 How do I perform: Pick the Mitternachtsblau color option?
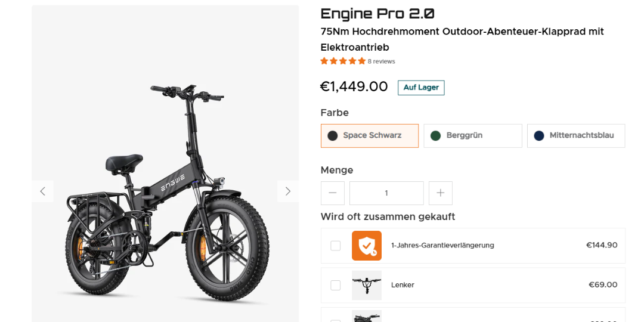coord(576,135)
